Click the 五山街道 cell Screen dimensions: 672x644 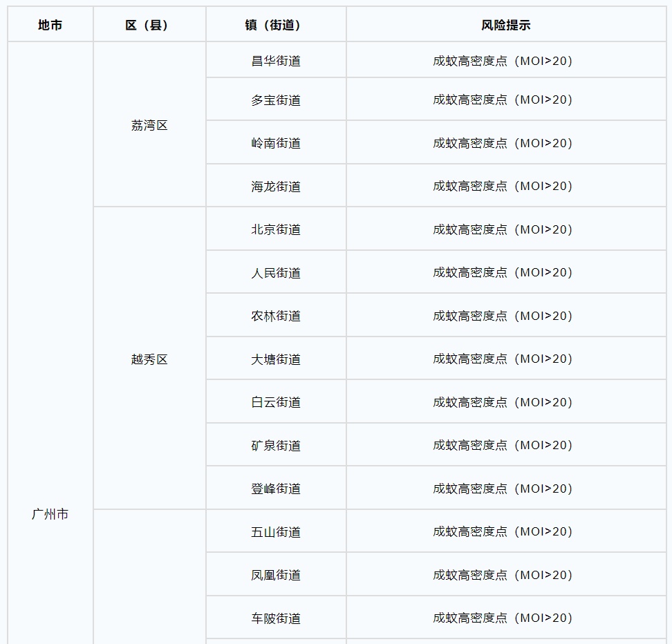click(275, 531)
